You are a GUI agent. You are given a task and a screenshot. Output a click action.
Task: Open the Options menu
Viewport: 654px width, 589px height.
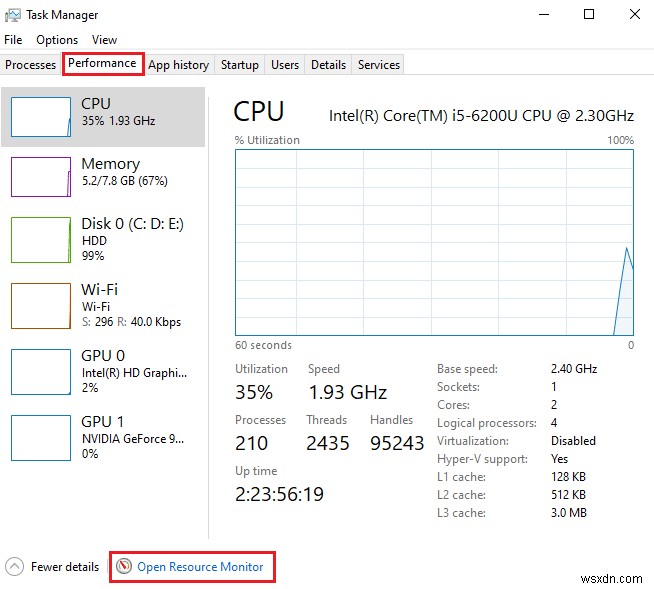tap(57, 40)
